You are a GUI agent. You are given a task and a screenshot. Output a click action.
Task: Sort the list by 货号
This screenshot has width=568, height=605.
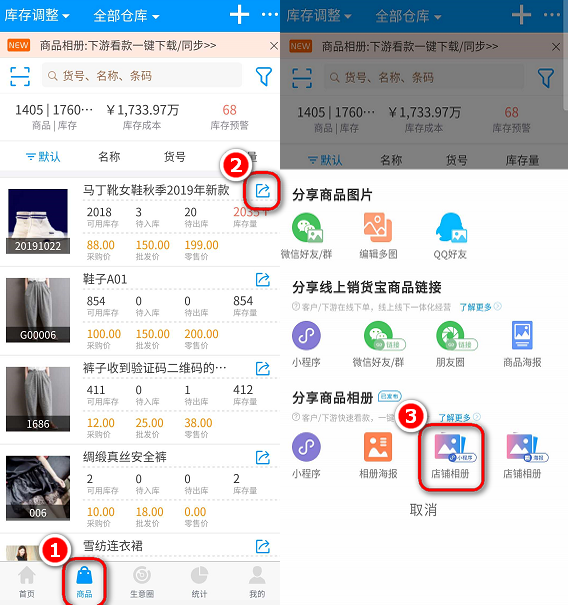[x=175, y=157]
